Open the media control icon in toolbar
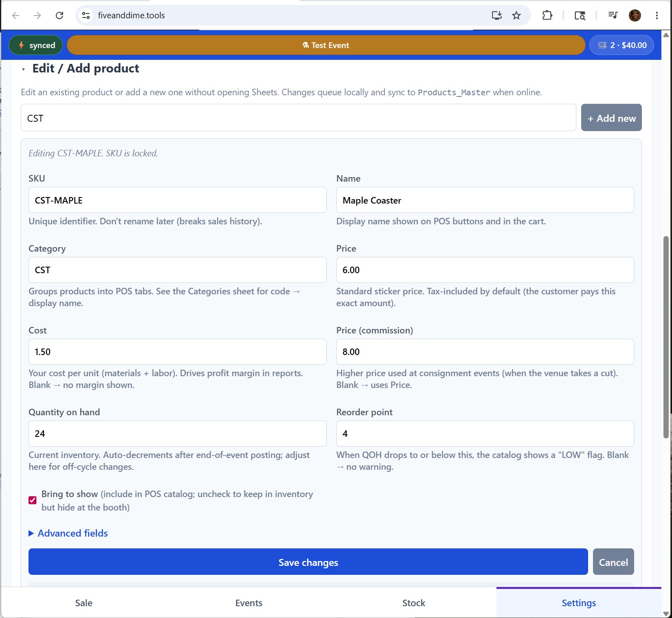The image size is (672, 618). pos(613,15)
